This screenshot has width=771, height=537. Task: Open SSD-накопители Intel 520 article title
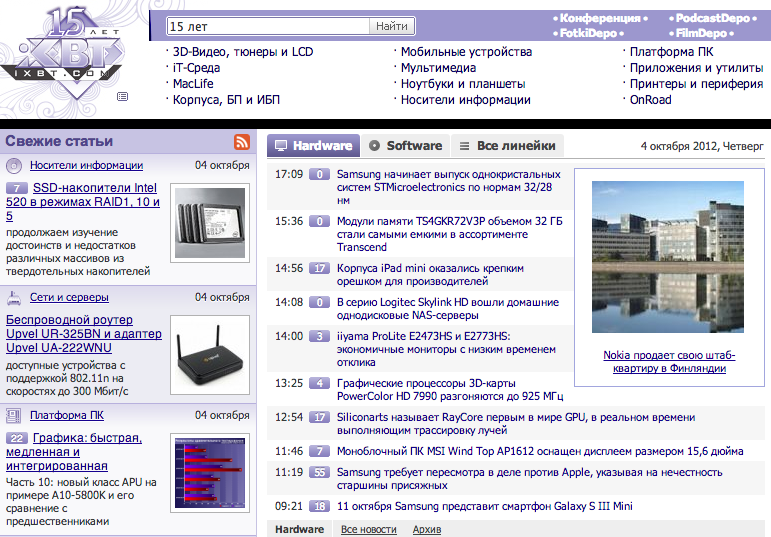coord(83,202)
